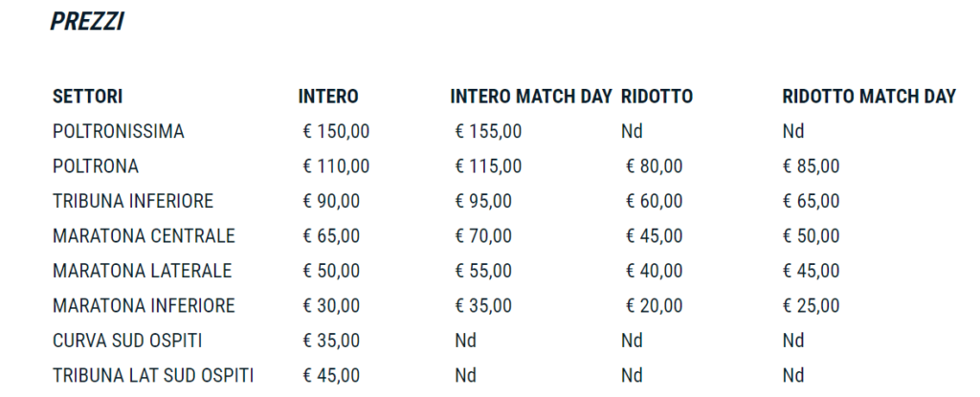Click the POLTRONA sector label
Image resolution: width=980 pixels, height=397 pixels.
click(96, 166)
